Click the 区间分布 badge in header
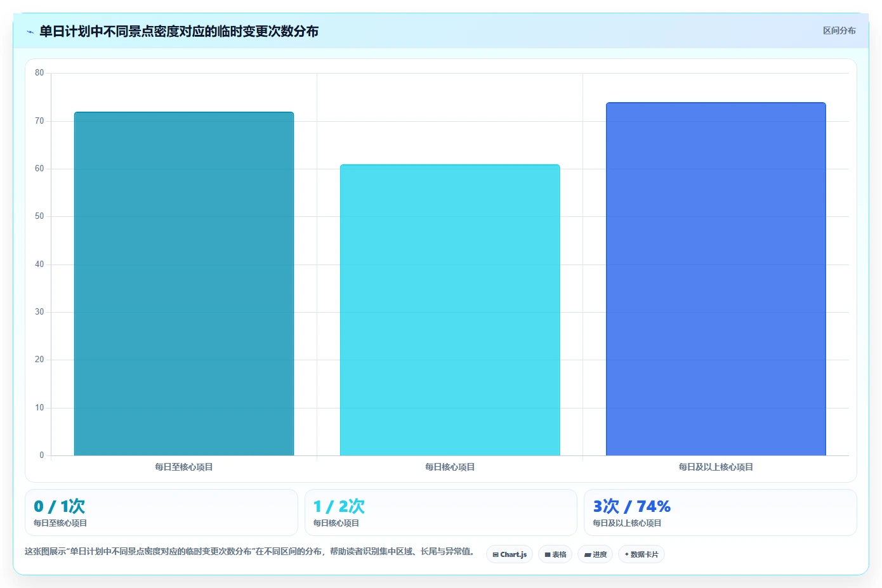Image resolution: width=882 pixels, height=588 pixels. [839, 30]
